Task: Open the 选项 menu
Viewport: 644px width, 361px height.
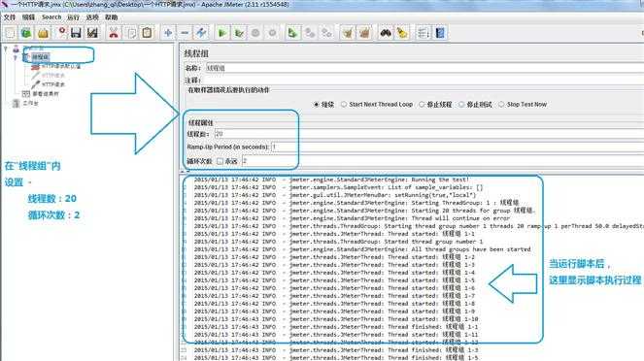Action: 92,17
